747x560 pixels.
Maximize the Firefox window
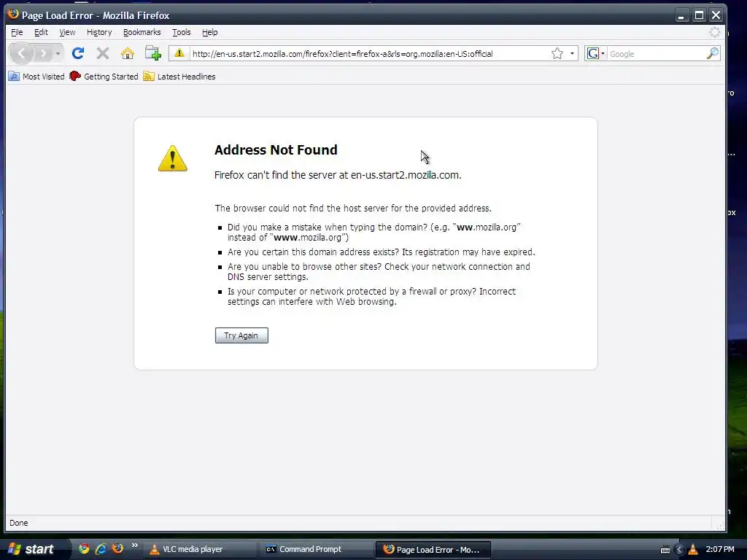pyautogui.click(x=699, y=15)
